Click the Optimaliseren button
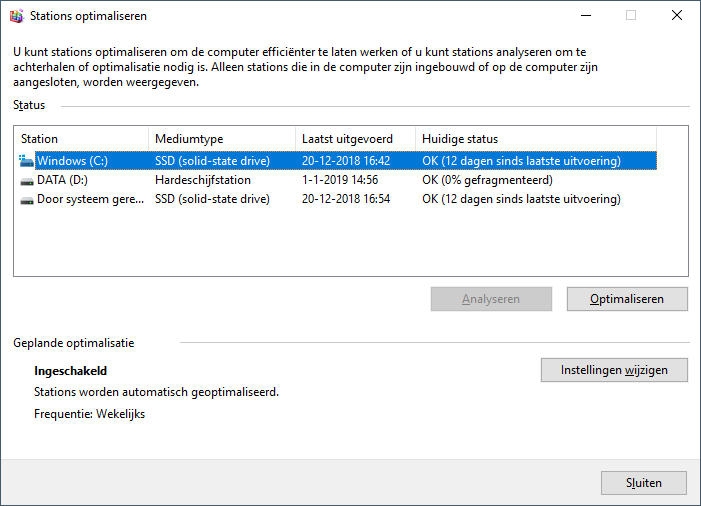 click(x=627, y=299)
